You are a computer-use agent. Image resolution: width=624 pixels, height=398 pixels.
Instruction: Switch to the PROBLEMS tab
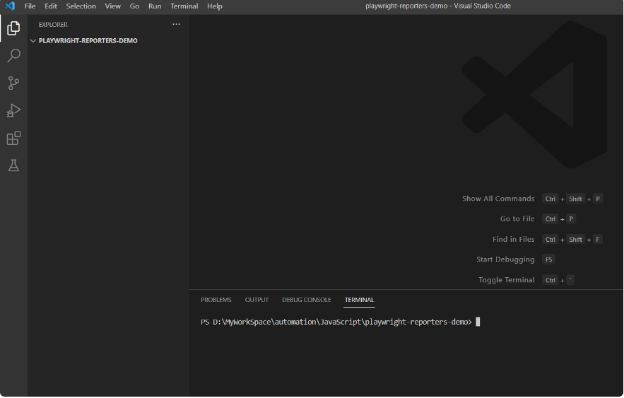point(216,300)
